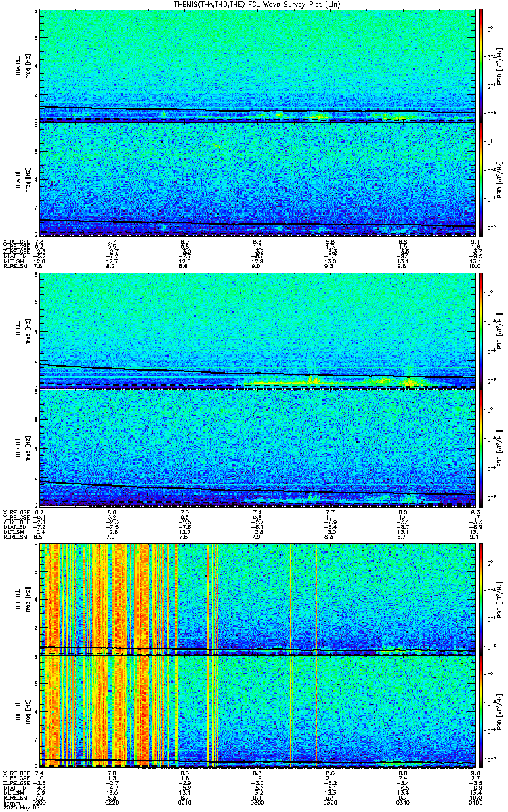Click the PSD color bar beside THA BL
Image resolution: width=508 pixels, height=812 pixels.
coord(481,66)
